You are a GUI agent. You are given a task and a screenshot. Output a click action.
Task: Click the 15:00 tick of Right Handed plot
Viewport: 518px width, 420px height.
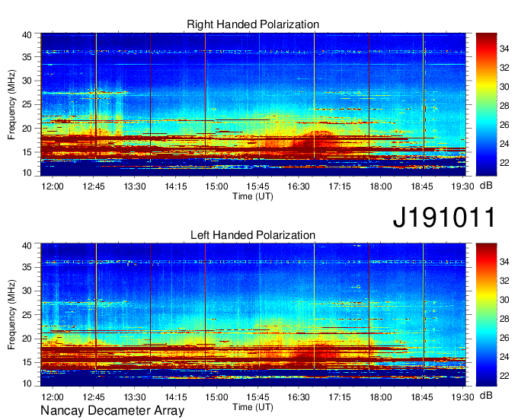pos(216,186)
